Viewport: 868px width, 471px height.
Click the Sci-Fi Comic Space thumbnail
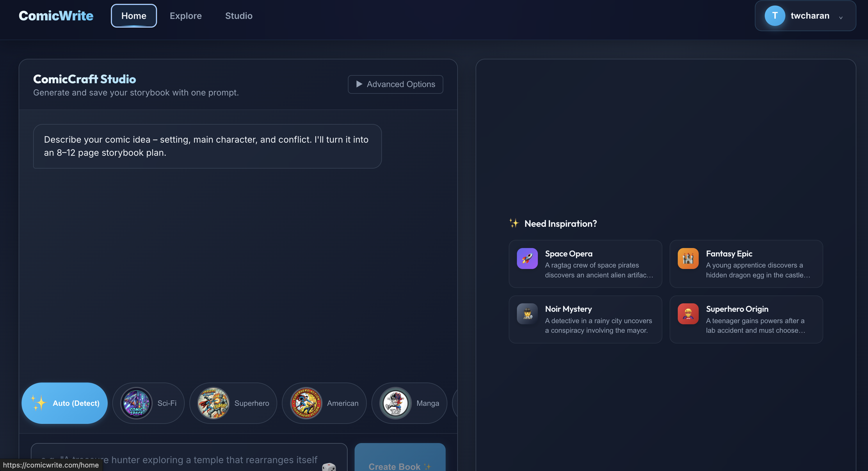point(136,403)
